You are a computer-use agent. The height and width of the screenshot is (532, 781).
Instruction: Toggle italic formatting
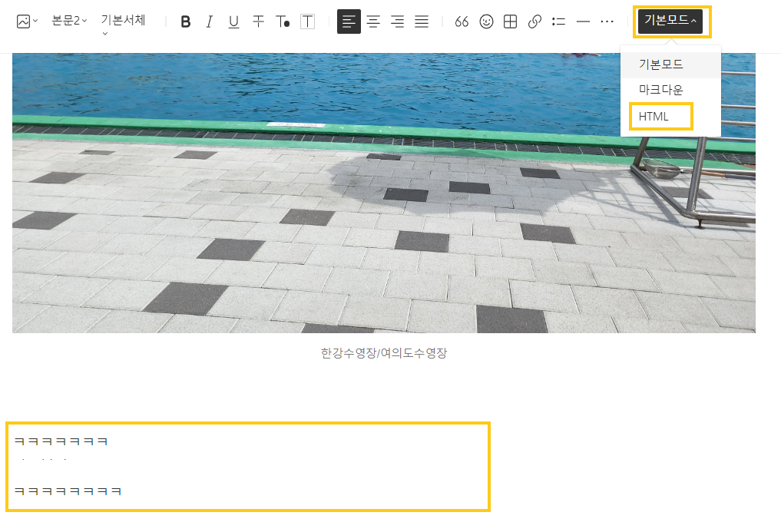click(x=209, y=21)
